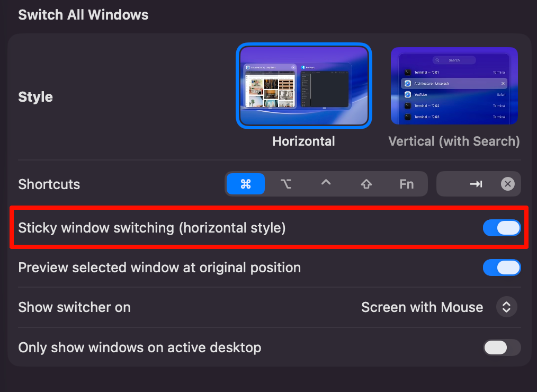Viewport: 537px width, 392px height.
Task: Choose the Horizontal style thumbnail
Action: [x=304, y=86]
